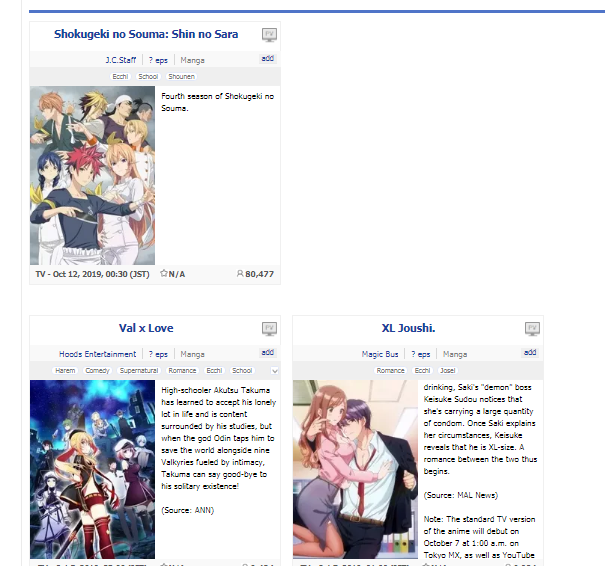Select the Ecchi tag on Shokugeki no Souma
The width and height of the screenshot is (605, 566).
point(120,76)
